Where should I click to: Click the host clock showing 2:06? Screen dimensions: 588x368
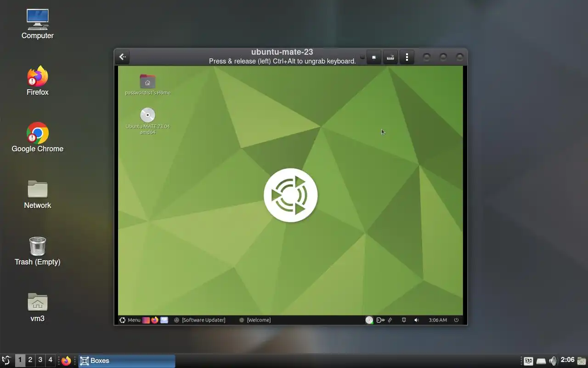[x=568, y=360]
